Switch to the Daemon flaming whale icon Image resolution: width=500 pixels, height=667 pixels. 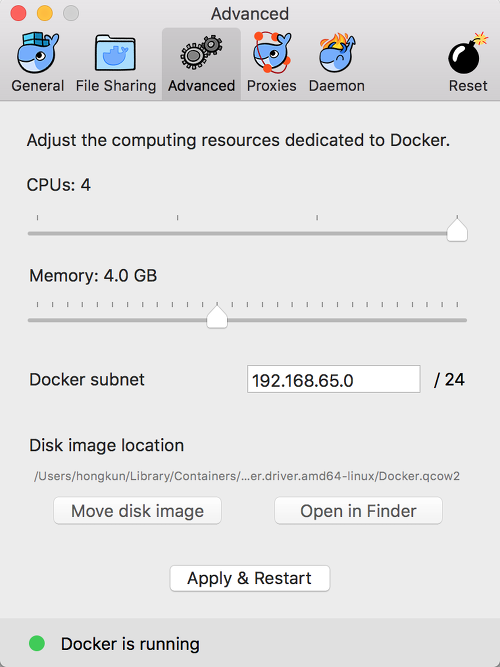pyautogui.click(x=337, y=53)
